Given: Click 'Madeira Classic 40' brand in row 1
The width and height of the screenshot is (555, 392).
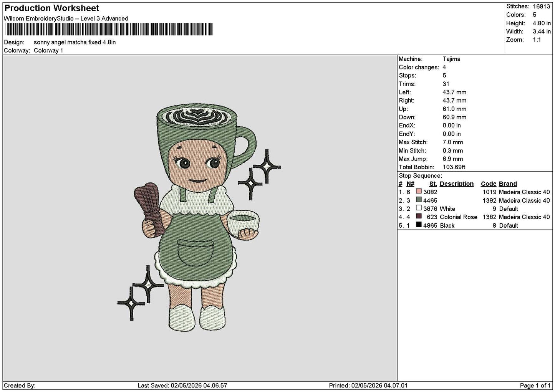Looking at the screenshot, I should coord(524,192).
